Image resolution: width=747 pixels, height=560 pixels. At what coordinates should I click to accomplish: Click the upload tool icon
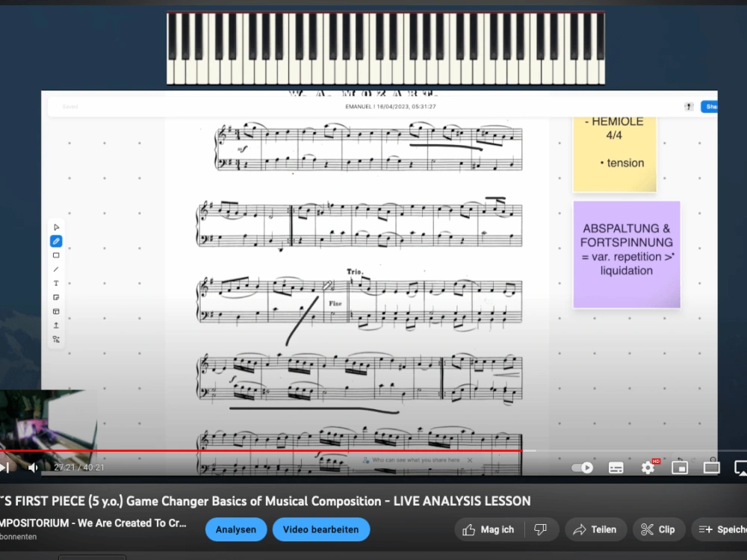(x=56, y=326)
